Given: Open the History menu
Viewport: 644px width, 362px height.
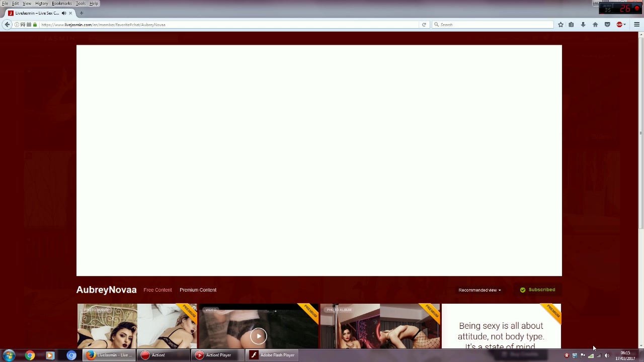Looking at the screenshot, I should (41, 4).
